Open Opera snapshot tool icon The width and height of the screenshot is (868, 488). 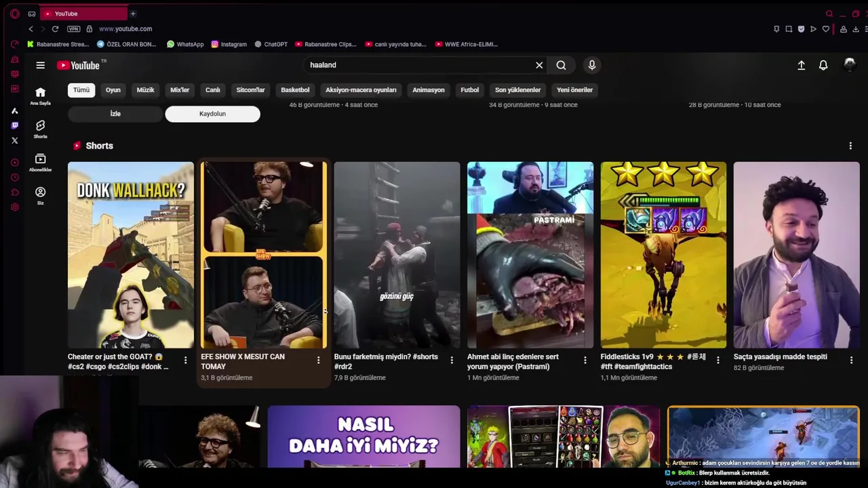[789, 29]
